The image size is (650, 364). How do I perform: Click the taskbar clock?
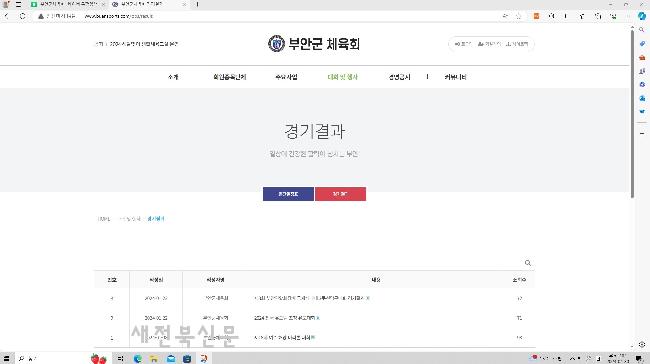pos(617,359)
